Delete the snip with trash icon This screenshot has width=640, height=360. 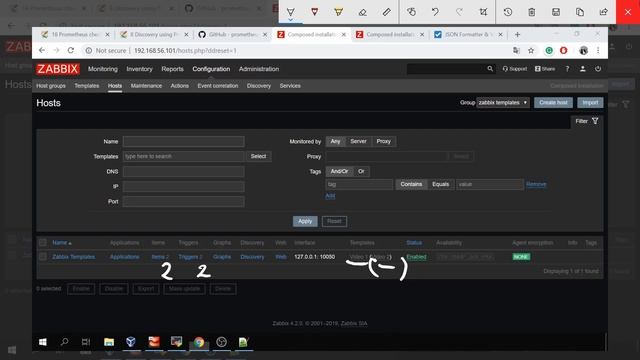click(531, 12)
